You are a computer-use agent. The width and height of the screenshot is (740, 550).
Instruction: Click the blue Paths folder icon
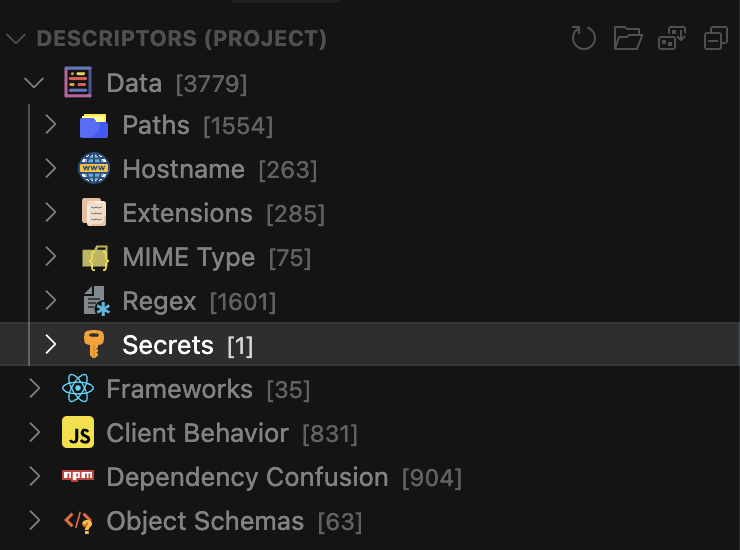93,126
